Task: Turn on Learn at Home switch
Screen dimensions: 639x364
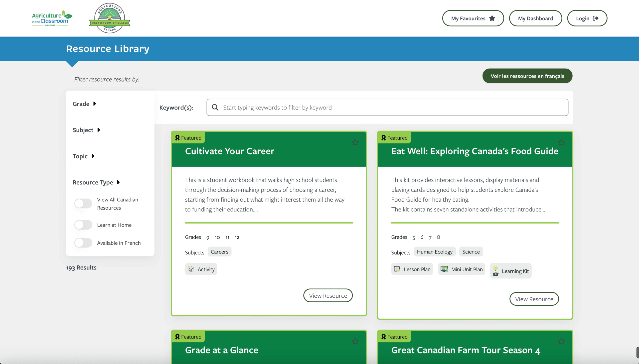Action: [x=83, y=225]
